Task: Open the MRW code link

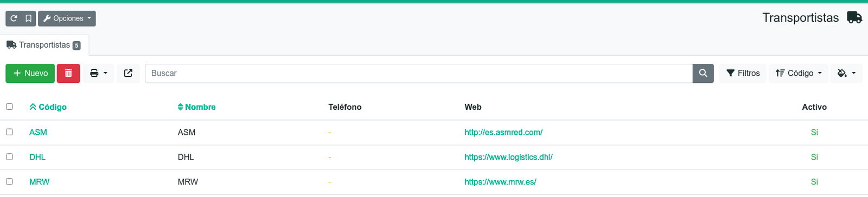Action: coord(39,182)
